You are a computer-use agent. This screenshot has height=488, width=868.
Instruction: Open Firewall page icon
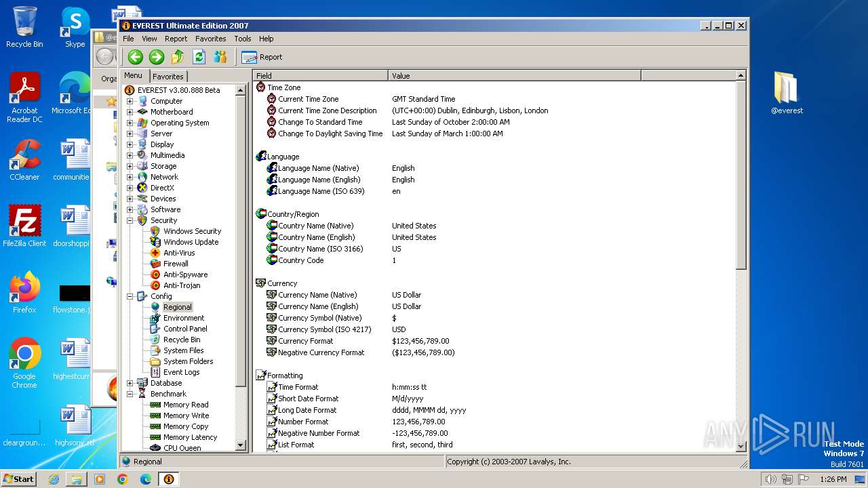155,264
